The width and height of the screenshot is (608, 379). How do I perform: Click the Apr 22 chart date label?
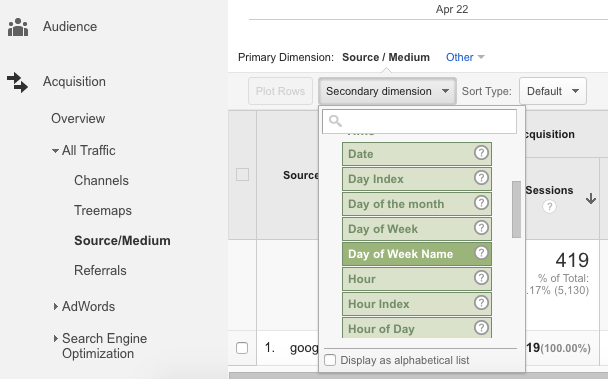[452, 9]
